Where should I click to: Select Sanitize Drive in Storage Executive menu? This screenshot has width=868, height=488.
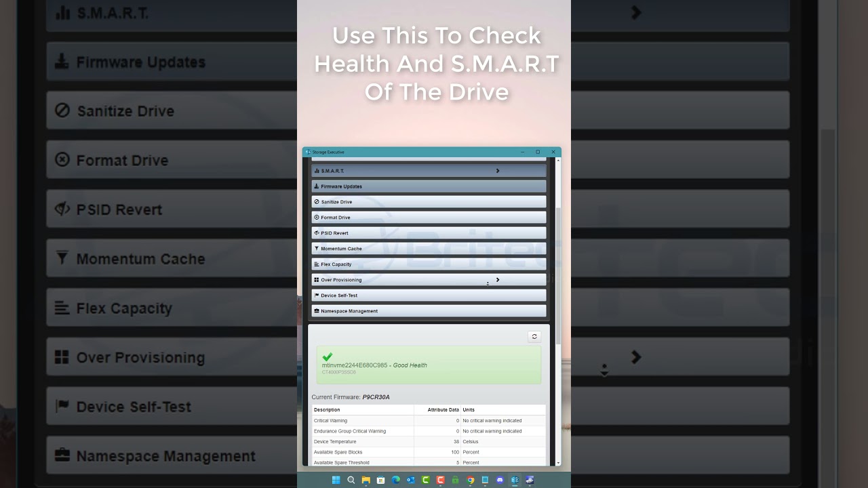pyautogui.click(x=429, y=202)
